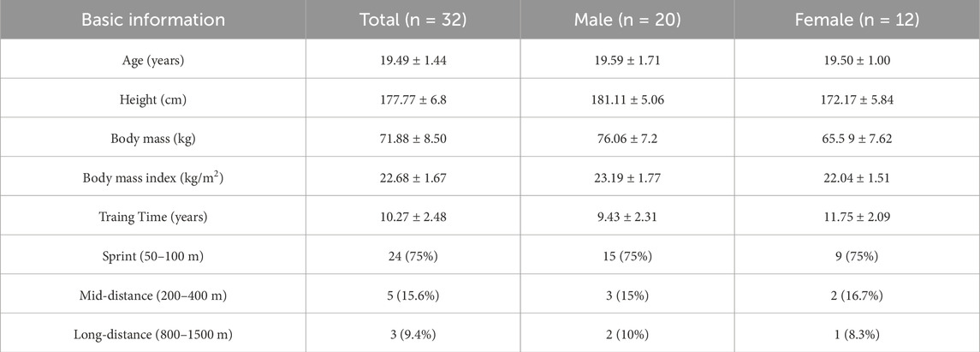Viewport: 980px width, 352px height.
Task: Click the "Body mass (kg)" row label
Action: [154, 138]
